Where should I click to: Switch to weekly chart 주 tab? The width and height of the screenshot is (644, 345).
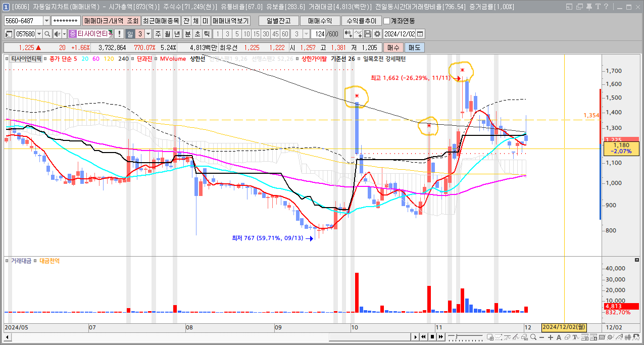click(x=158, y=34)
